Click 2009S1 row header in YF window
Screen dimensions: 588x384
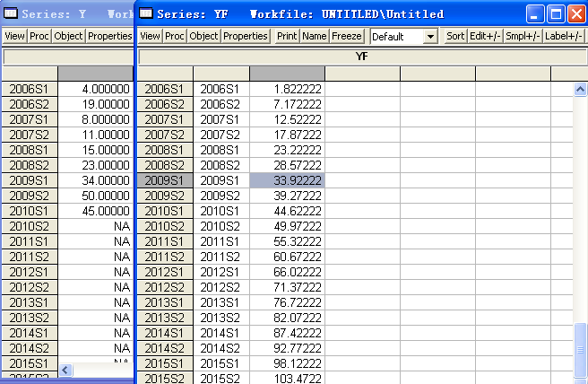[165, 180]
